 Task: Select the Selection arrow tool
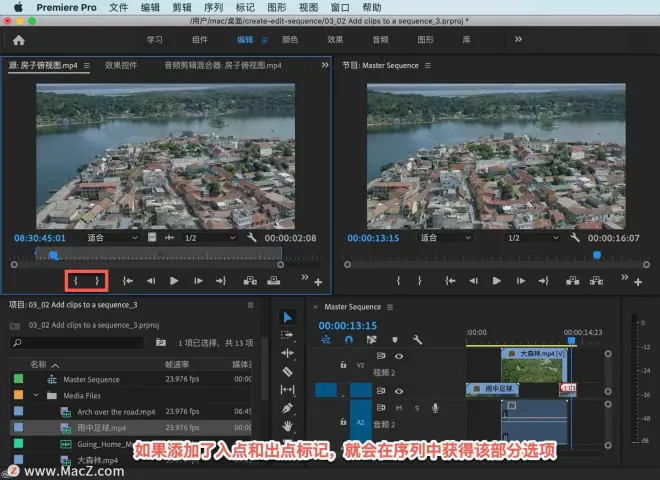point(287,317)
